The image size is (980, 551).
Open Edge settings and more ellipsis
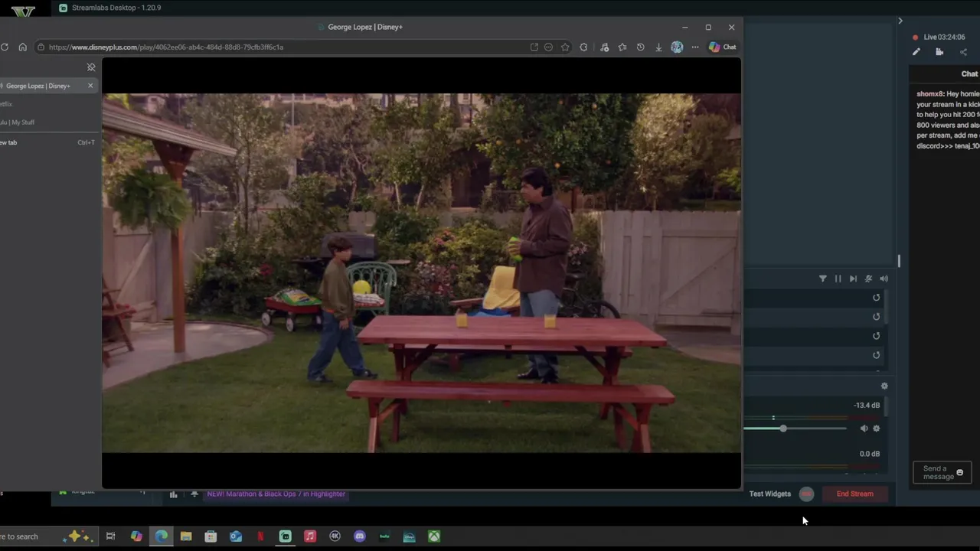click(695, 47)
